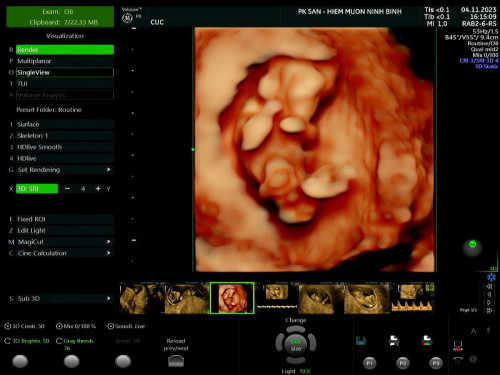
Task: Open Edit Light
Action: [x=65, y=230]
